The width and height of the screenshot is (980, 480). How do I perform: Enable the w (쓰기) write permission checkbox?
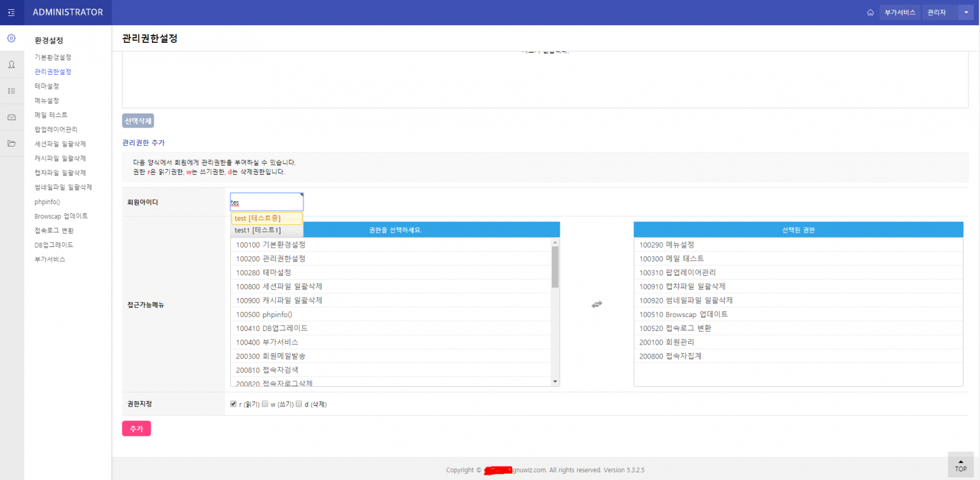265,404
